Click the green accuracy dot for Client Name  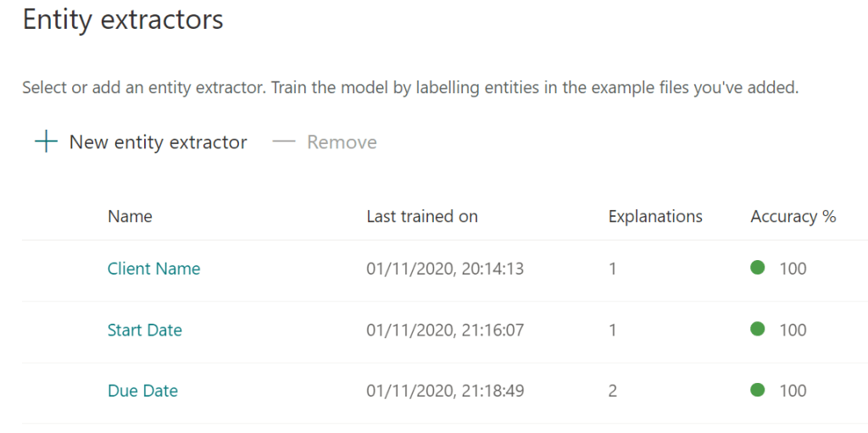coord(758,268)
